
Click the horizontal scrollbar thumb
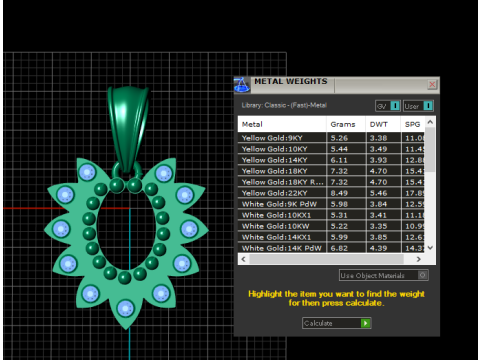point(326,259)
